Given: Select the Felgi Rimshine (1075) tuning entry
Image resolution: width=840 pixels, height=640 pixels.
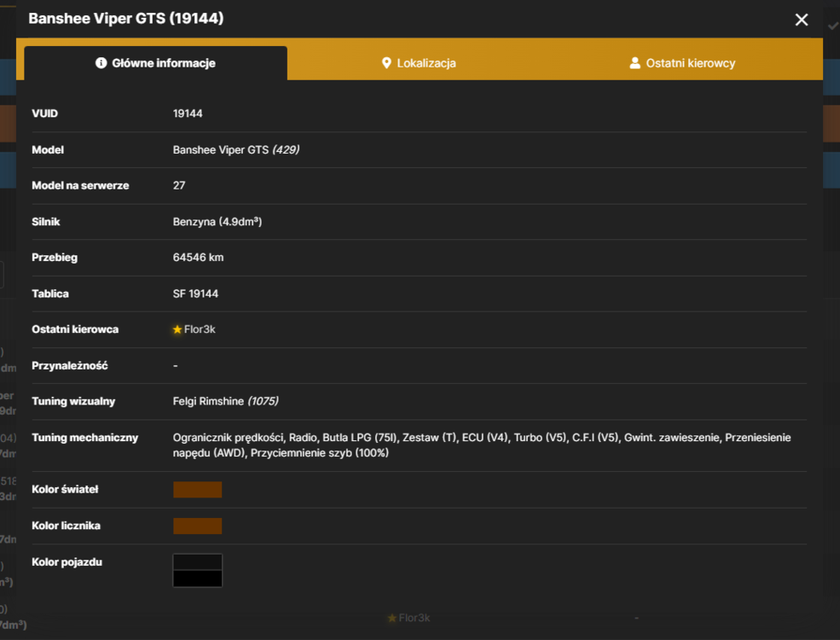Looking at the screenshot, I should coord(225,401).
